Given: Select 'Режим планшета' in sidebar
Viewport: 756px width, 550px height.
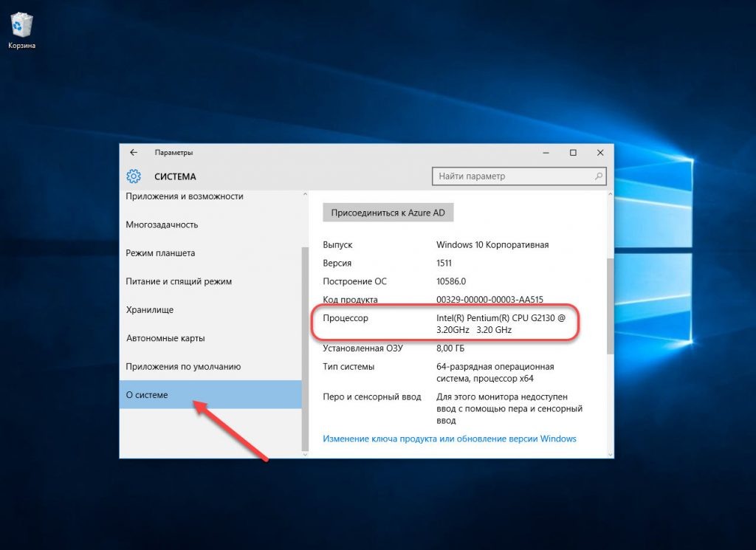Looking at the screenshot, I should tap(160, 253).
